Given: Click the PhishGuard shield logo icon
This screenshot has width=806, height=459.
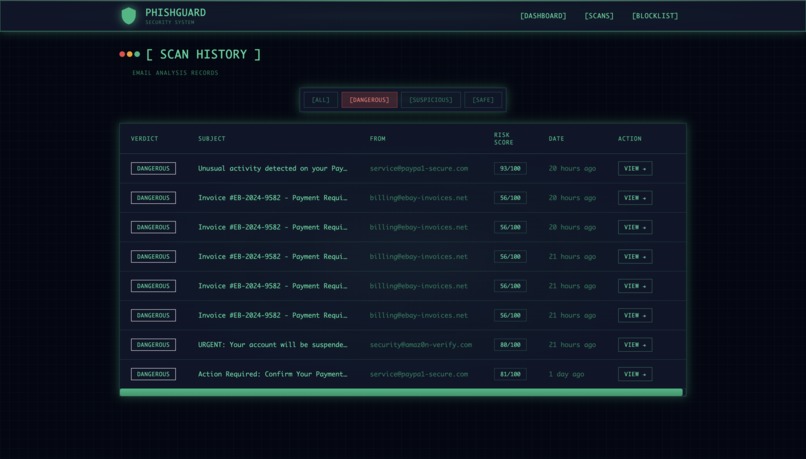Looking at the screenshot, I should coord(129,15).
